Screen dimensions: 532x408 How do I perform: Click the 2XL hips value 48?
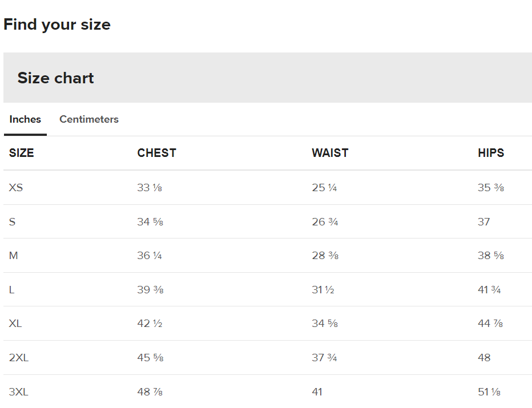[484, 358]
